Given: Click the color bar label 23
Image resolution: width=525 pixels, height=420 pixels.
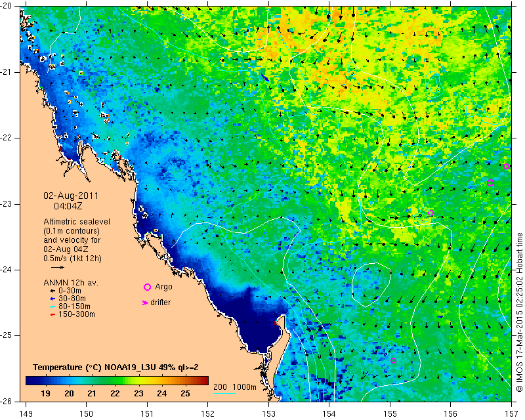Looking at the screenshot, I should pos(138,394).
